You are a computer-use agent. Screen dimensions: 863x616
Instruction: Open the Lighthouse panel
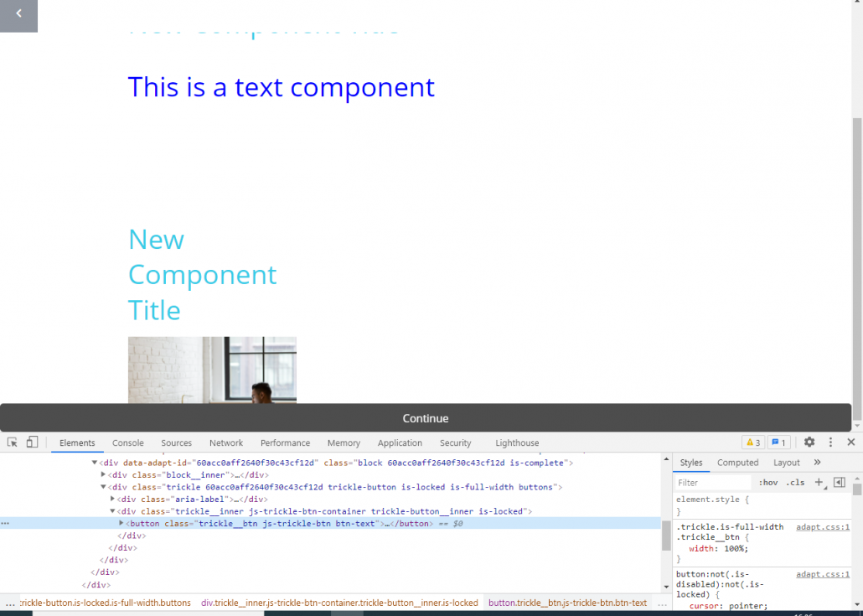[517, 443]
